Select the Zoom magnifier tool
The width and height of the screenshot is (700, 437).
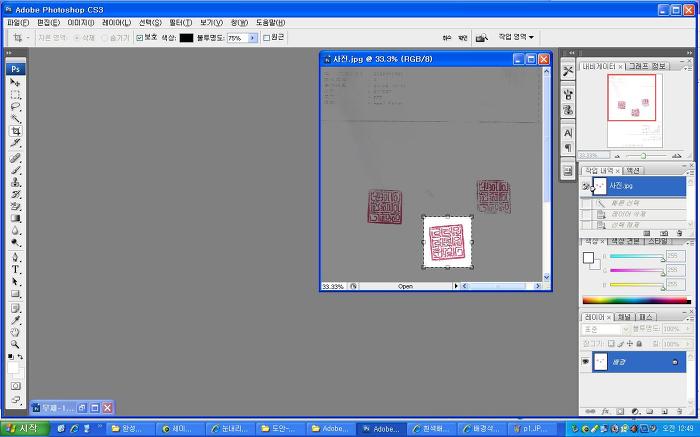point(16,344)
